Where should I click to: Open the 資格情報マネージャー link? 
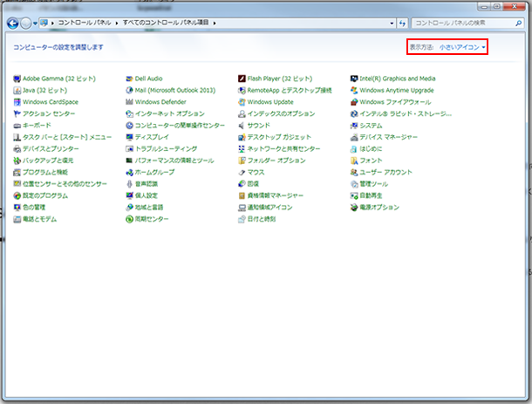pos(276,195)
